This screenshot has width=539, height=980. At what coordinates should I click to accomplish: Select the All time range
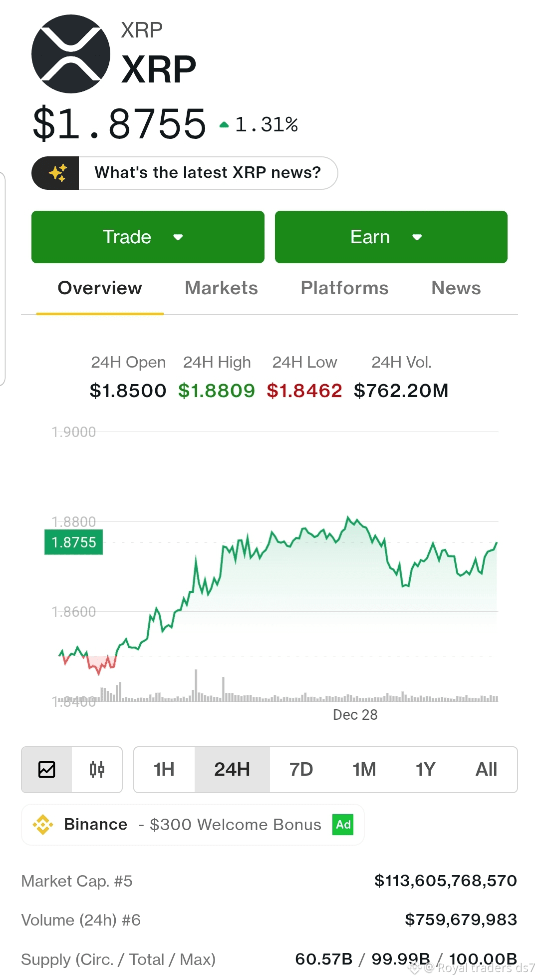tap(486, 769)
